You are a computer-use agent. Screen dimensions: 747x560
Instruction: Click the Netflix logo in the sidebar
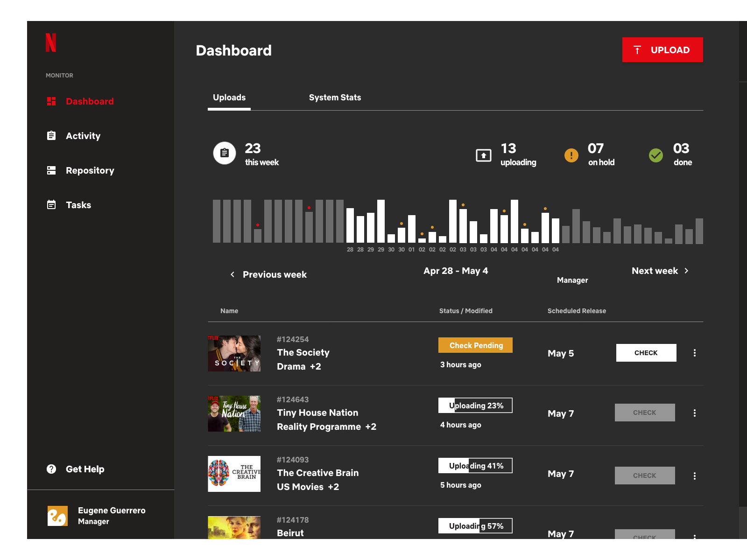coord(51,42)
